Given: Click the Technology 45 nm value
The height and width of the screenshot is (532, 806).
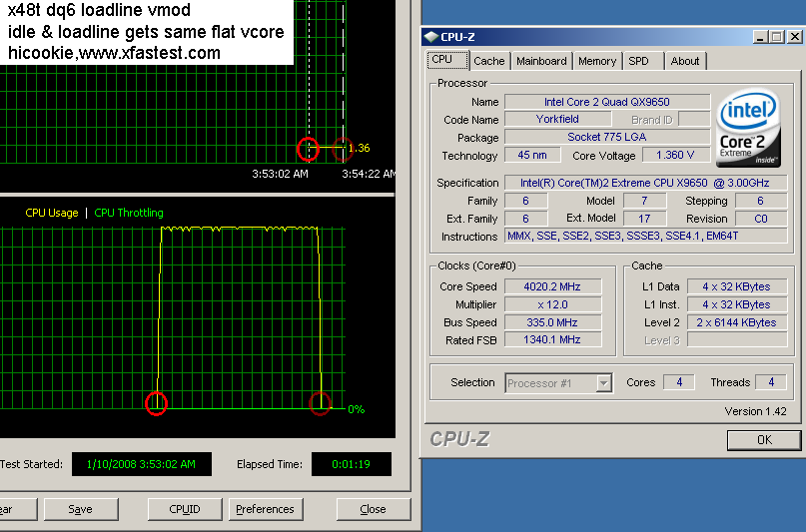Looking at the screenshot, I should click(x=532, y=155).
